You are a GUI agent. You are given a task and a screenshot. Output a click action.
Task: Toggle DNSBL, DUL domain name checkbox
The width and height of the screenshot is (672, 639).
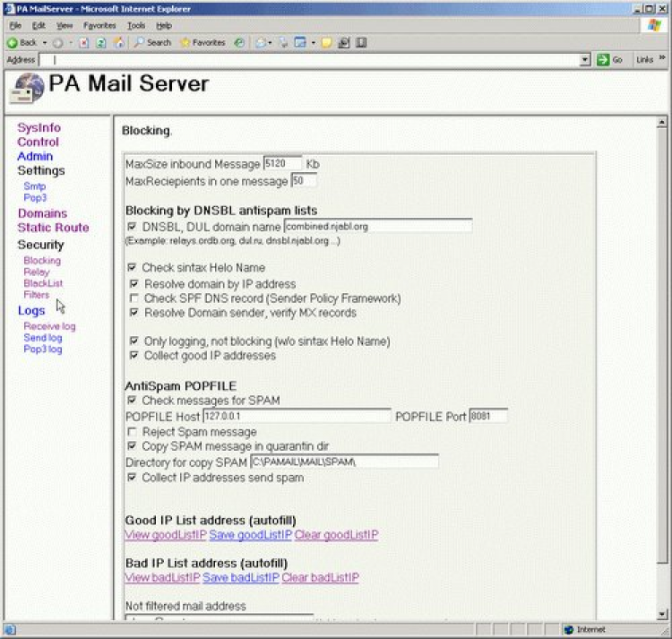132,226
